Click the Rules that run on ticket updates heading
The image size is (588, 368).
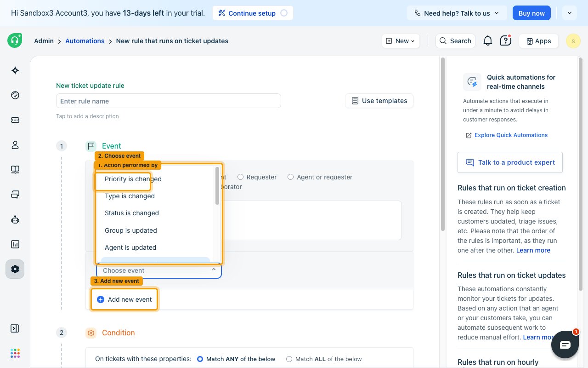(x=512, y=275)
